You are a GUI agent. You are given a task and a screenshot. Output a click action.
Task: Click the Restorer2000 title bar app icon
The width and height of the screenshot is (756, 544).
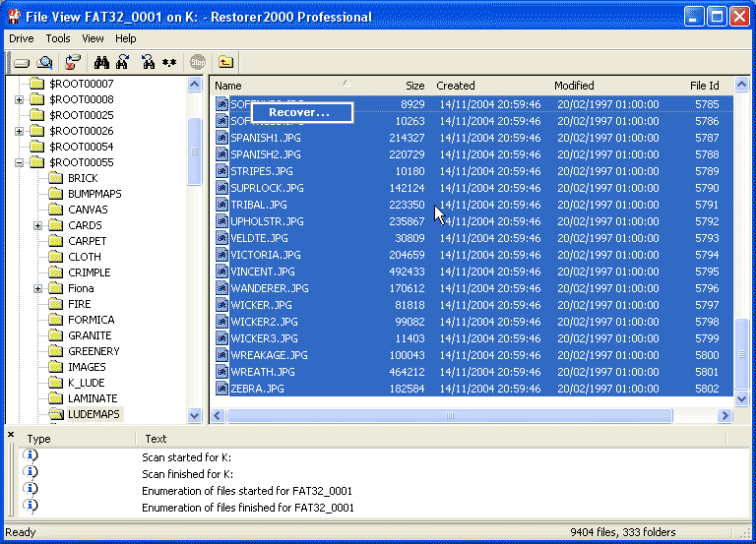coord(14,17)
